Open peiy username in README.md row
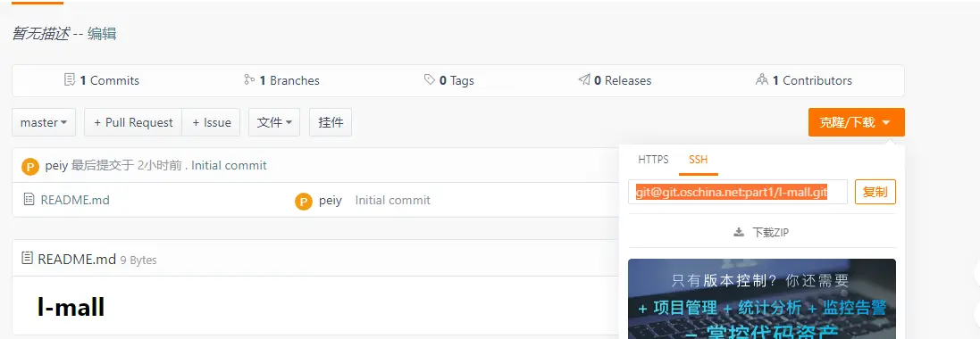This screenshot has height=339, width=980. 330,201
